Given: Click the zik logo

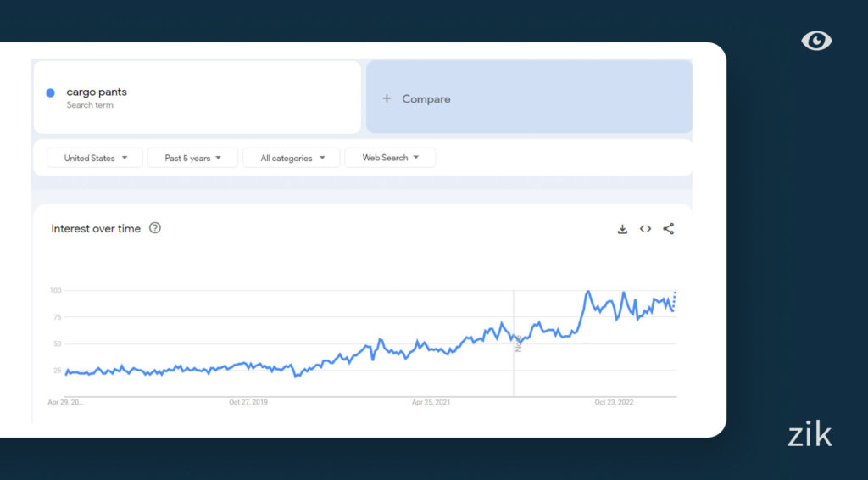Looking at the screenshot, I should click(810, 435).
